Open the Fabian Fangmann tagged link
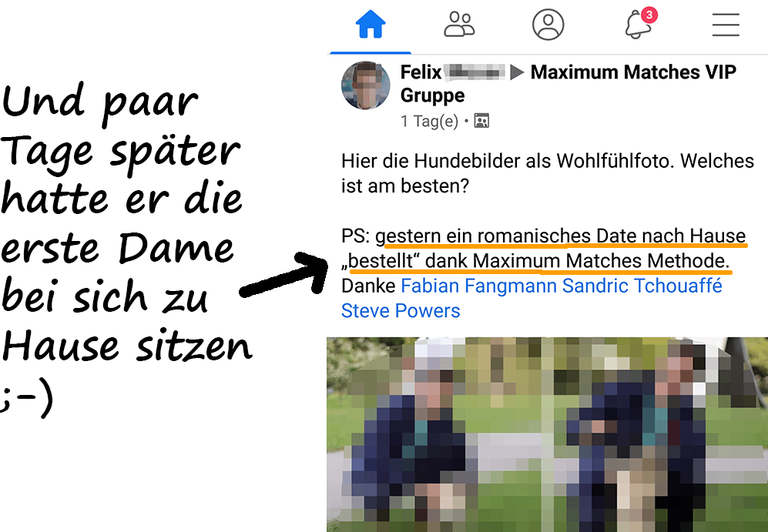The image size is (768, 532). [479, 286]
